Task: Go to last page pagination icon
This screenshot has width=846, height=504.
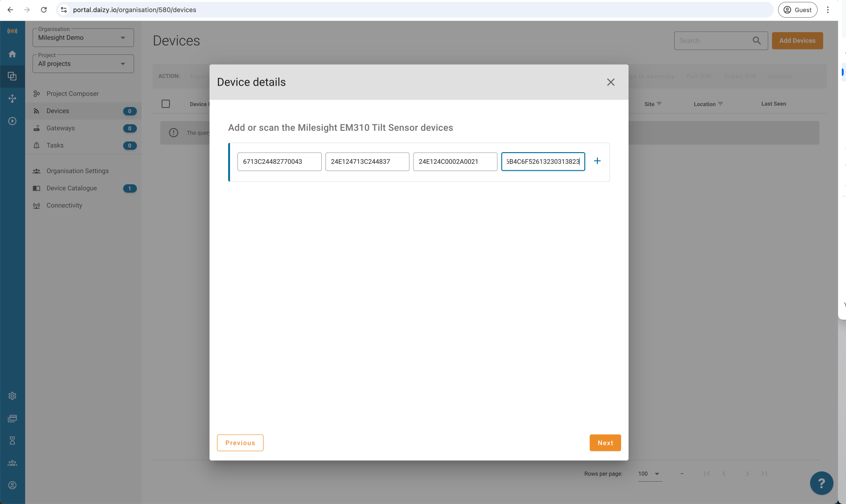Action: [x=764, y=474]
